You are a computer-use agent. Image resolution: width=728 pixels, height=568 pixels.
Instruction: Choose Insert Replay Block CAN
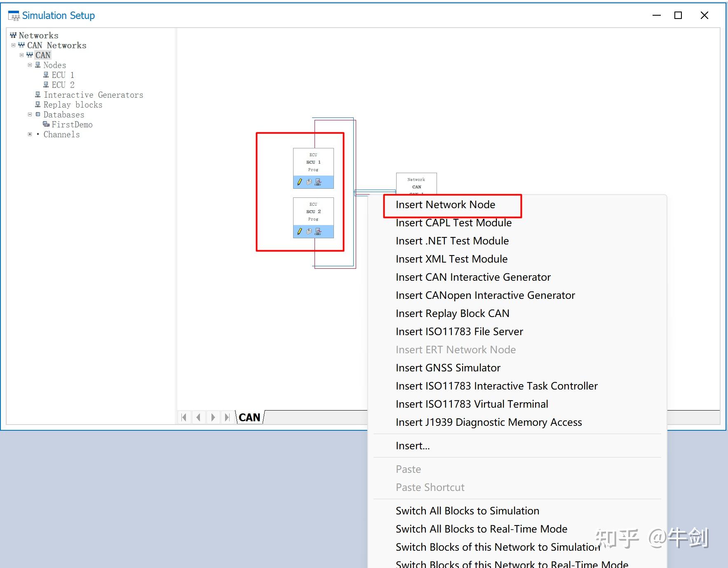(x=452, y=313)
